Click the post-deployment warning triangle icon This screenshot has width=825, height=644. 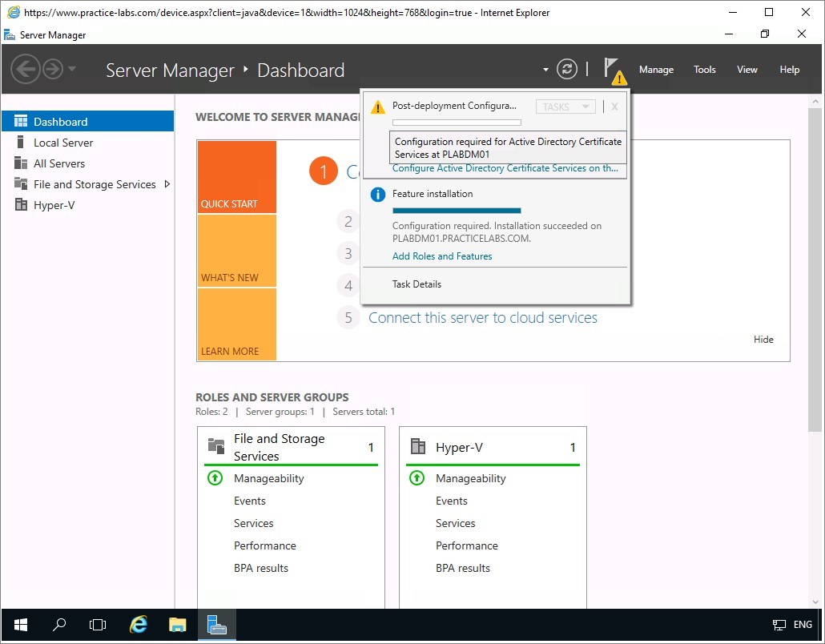click(x=378, y=107)
